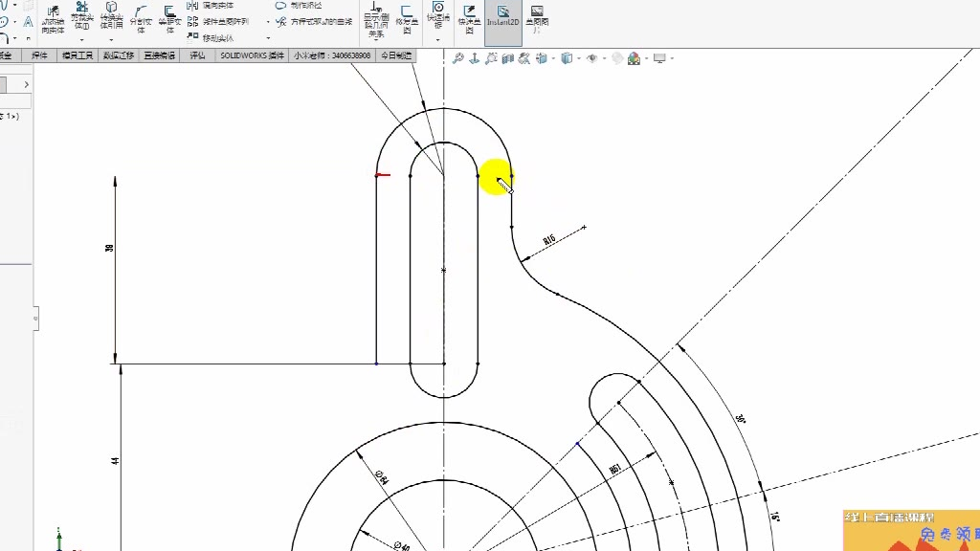Viewport: 980px width, 551px height.
Task: Click the Zoom to Fit magnifier icon
Action: [x=458, y=58]
